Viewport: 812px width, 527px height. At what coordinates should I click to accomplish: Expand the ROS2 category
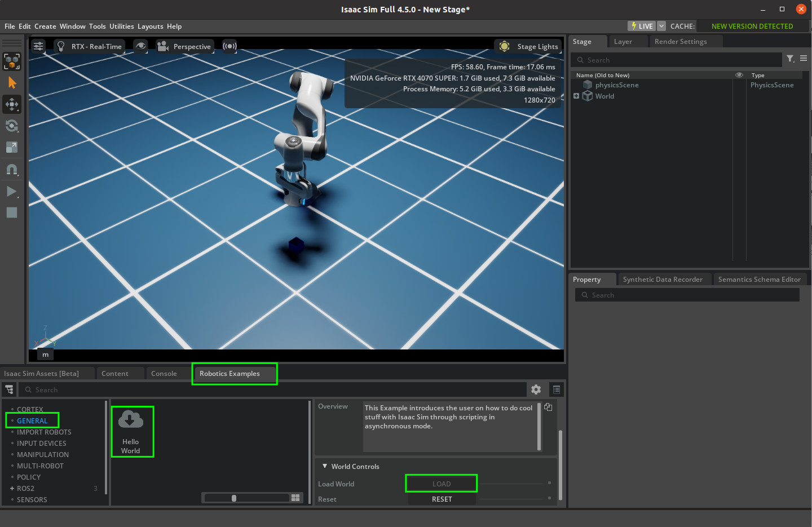point(12,488)
